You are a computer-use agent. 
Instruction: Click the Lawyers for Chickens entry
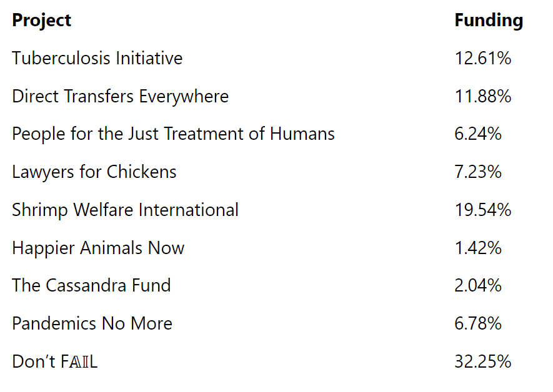click(94, 172)
